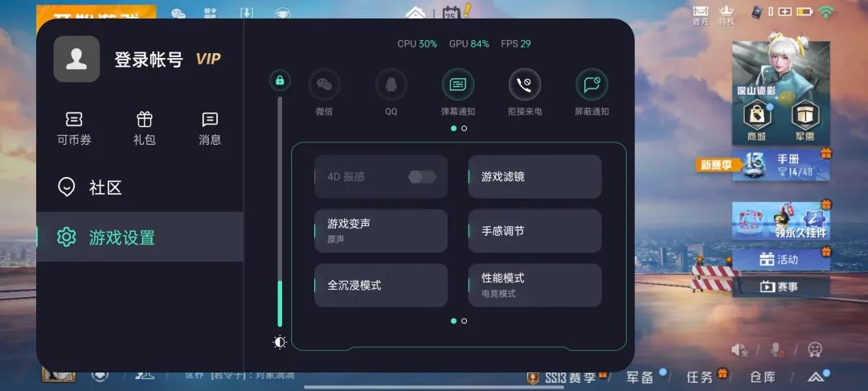Screen dimensions: 868x391
Task: Toggle the 拒接来电 call-block icon
Action: (x=525, y=84)
